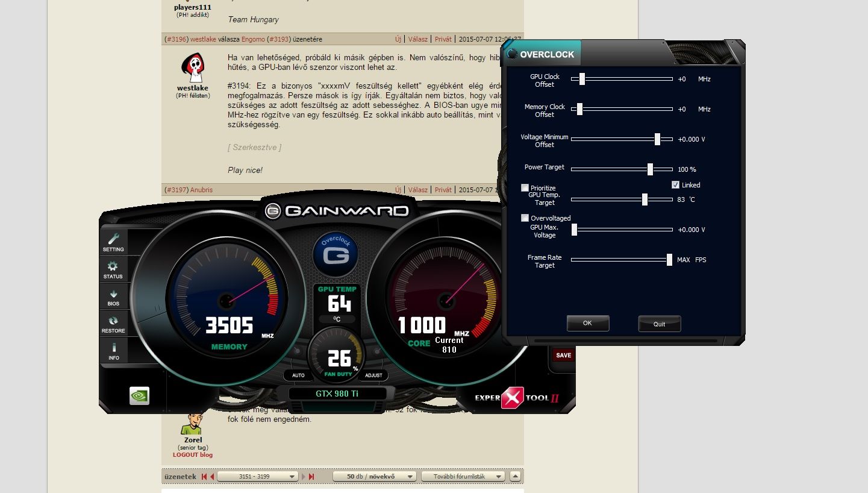This screenshot has height=493, width=868.
Task: Go to the previous messages page
Action: [x=212, y=477]
